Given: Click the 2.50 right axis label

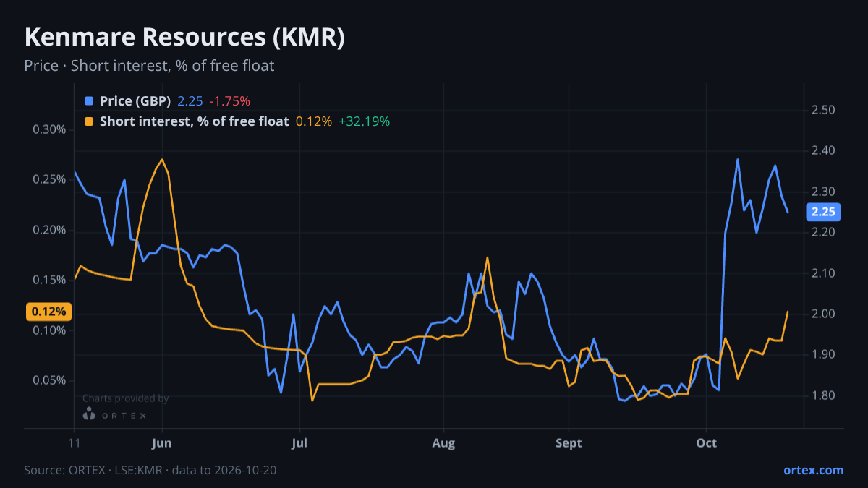Looking at the screenshot, I should coord(824,111).
